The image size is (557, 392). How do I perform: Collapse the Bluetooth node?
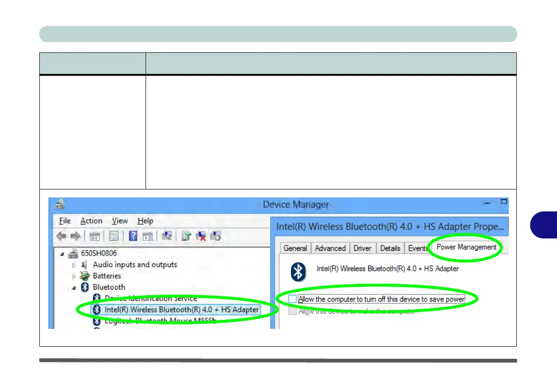click(x=73, y=288)
